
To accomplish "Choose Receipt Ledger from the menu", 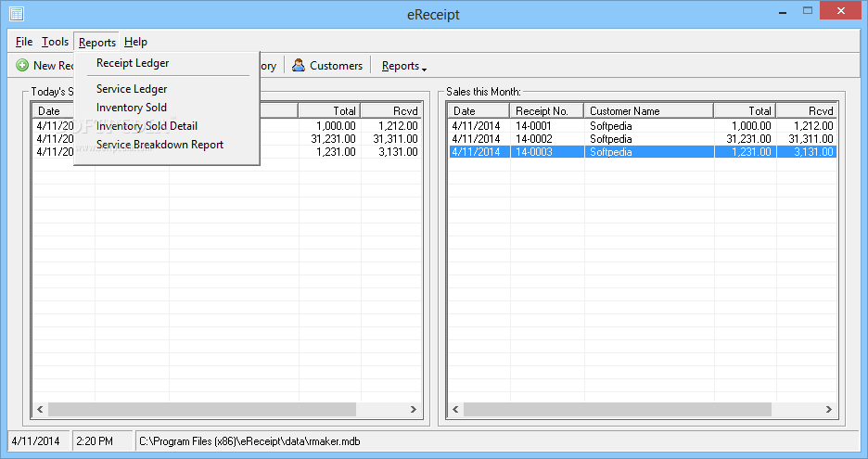I will coord(133,63).
